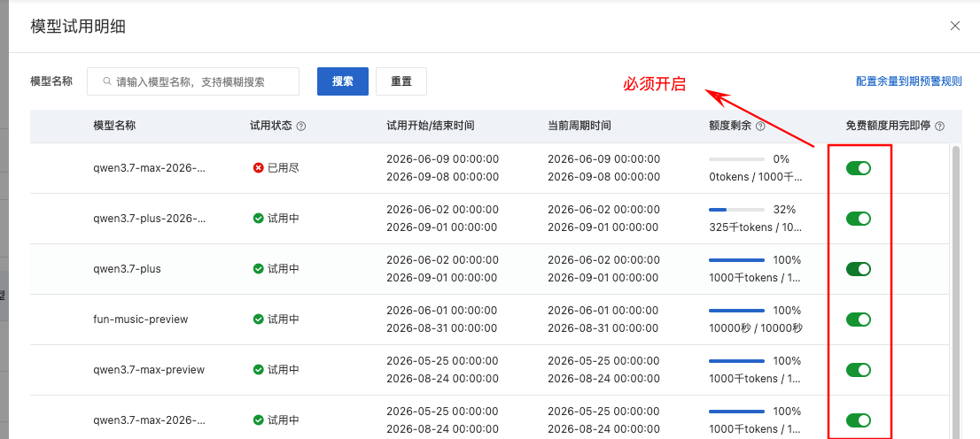Click green check icon in qwen3.7-max-preview row

pyautogui.click(x=258, y=370)
